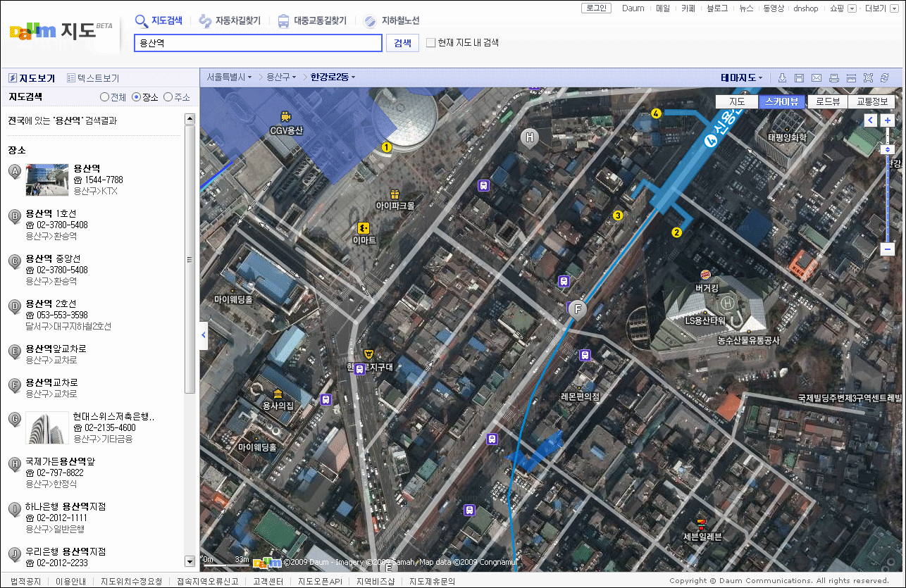Switch map to 스카이뷰 mode
The image size is (906, 588).
(782, 101)
